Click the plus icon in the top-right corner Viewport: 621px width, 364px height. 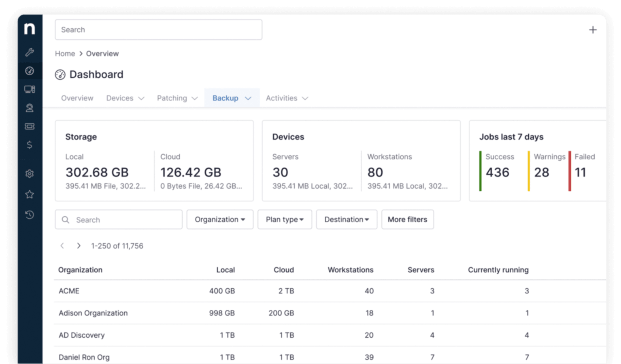pos(593,30)
